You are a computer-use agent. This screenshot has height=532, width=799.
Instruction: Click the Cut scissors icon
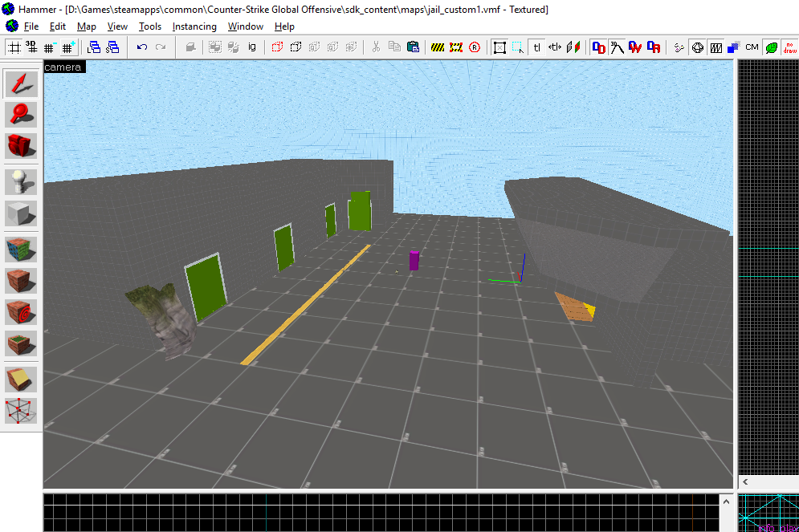pos(376,47)
